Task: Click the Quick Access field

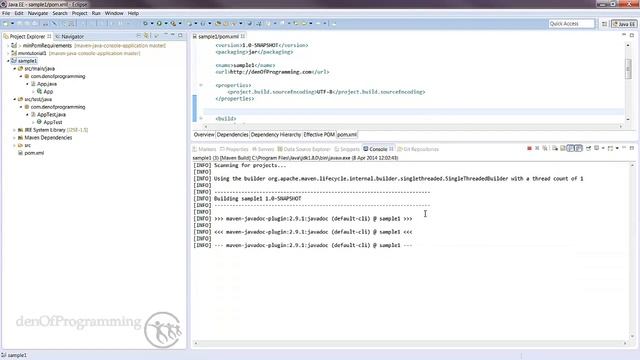Action: 571,24
